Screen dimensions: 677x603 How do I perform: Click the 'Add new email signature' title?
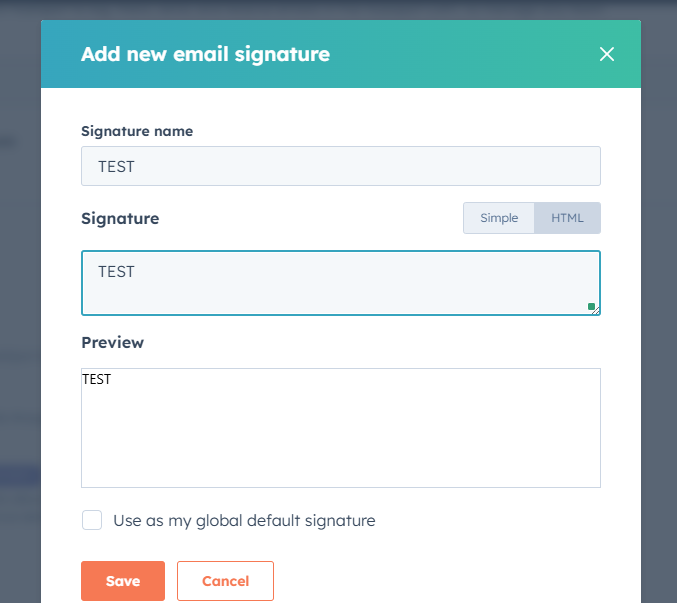pos(205,54)
